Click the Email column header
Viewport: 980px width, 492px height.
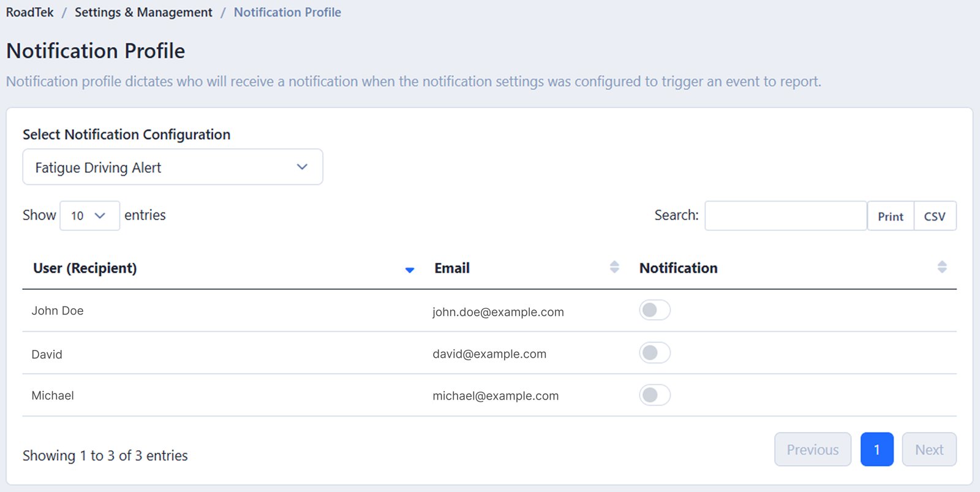(452, 268)
